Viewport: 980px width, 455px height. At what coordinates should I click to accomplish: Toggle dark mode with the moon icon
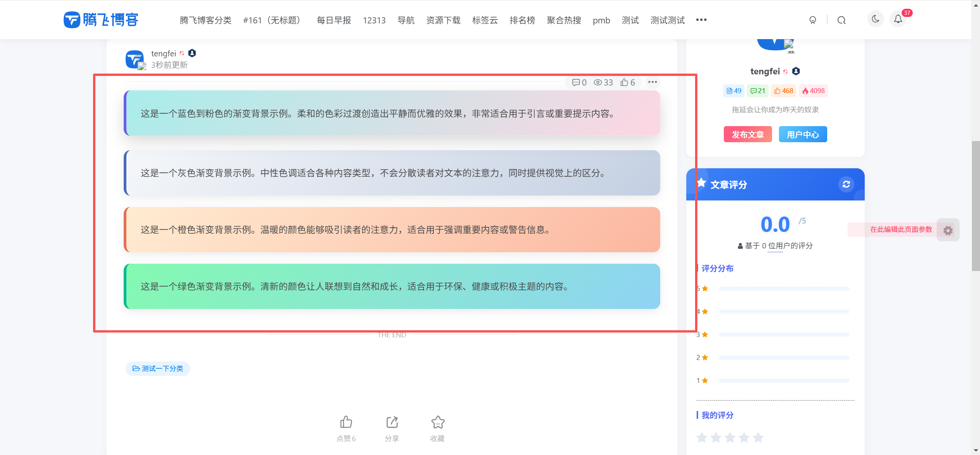[x=875, y=19]
